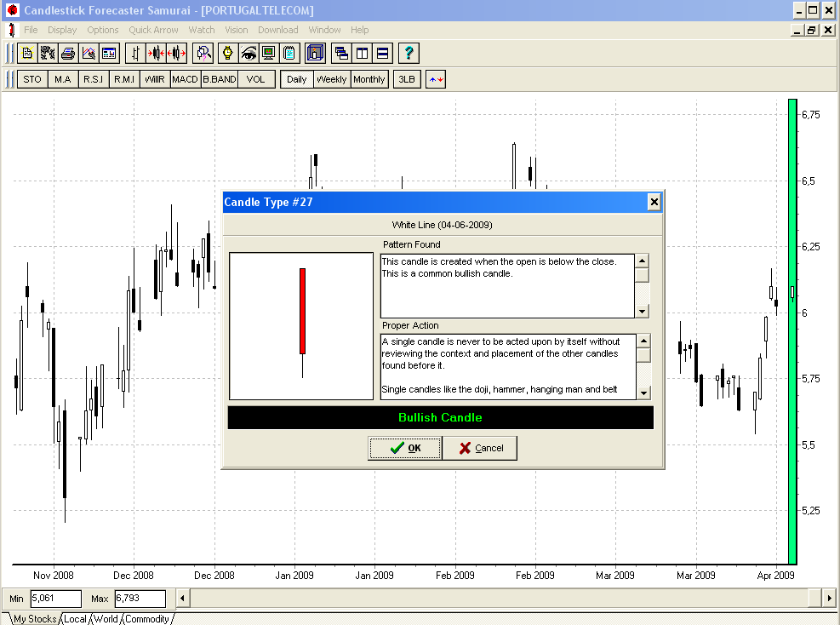
Task: Click OK in Candle Type dialog
Action: tap(405, 448)
